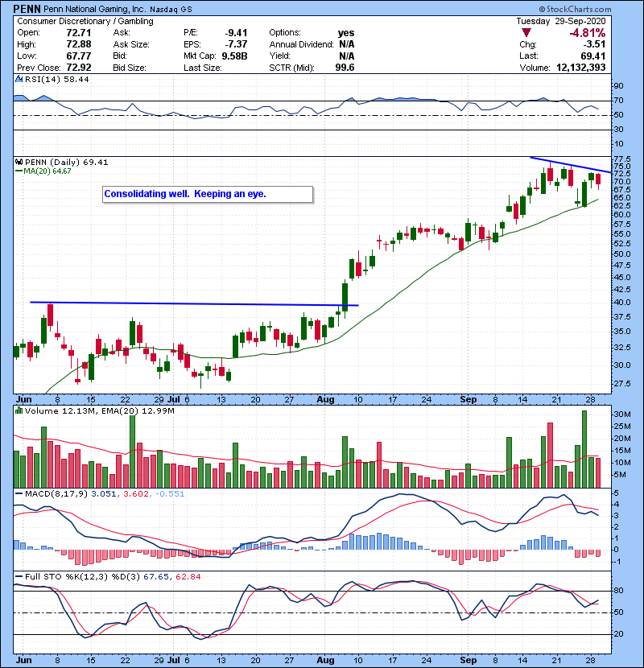Click the Last Size label
The height and width of the screenshot is (668, 644).
[x=202, y=68]
